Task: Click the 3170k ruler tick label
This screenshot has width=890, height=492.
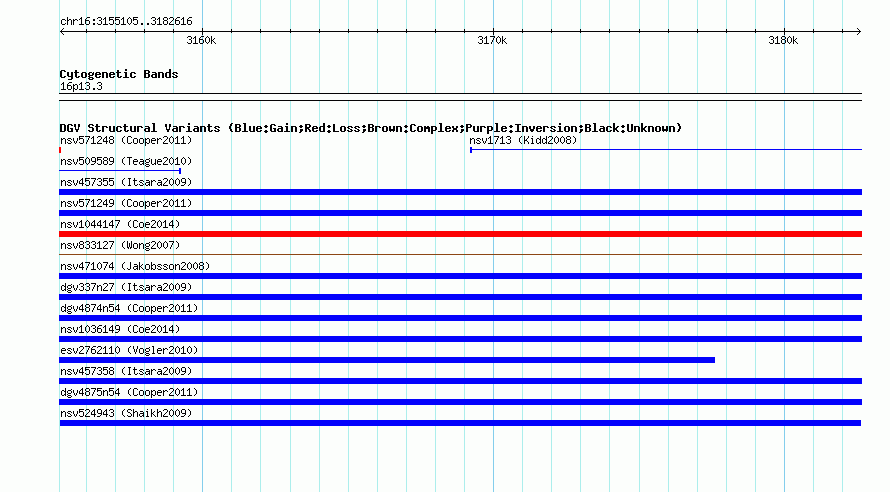Action: [492, 40]
